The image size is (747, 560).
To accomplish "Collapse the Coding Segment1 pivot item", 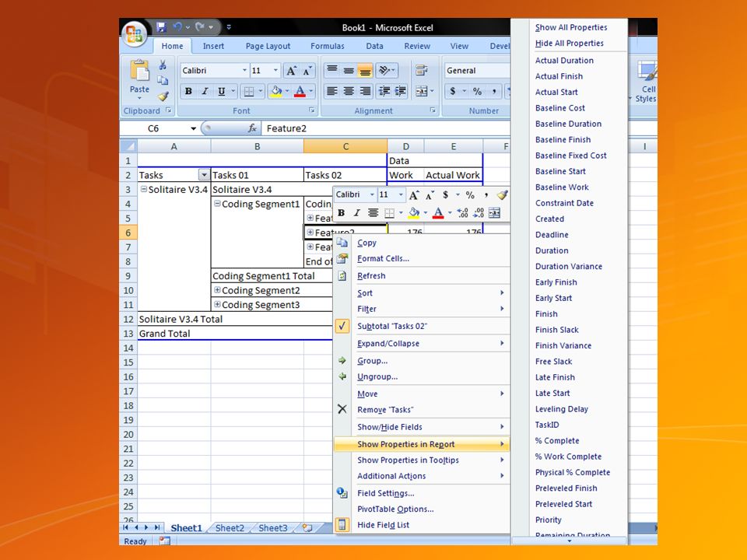I will 217,204.
